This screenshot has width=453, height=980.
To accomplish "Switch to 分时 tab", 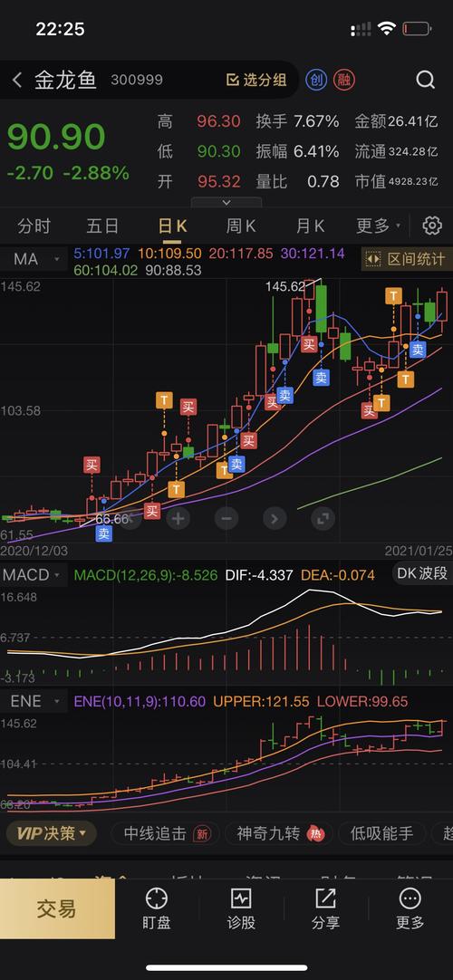I will [x=34, y=226].
